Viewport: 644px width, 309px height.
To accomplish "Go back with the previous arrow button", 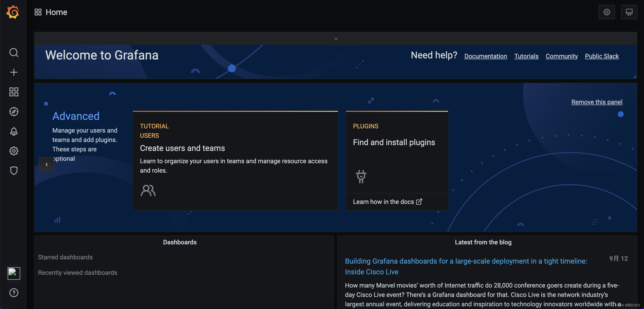I will (x=47, y=164).
